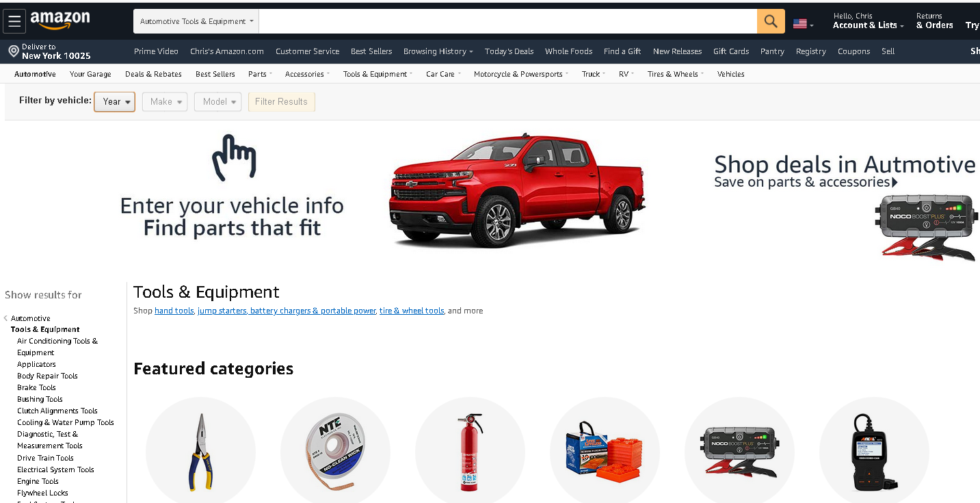Open the hamburger menu icon
The height and width of the screenshot is (503, 980).
(x=14, y=21)
